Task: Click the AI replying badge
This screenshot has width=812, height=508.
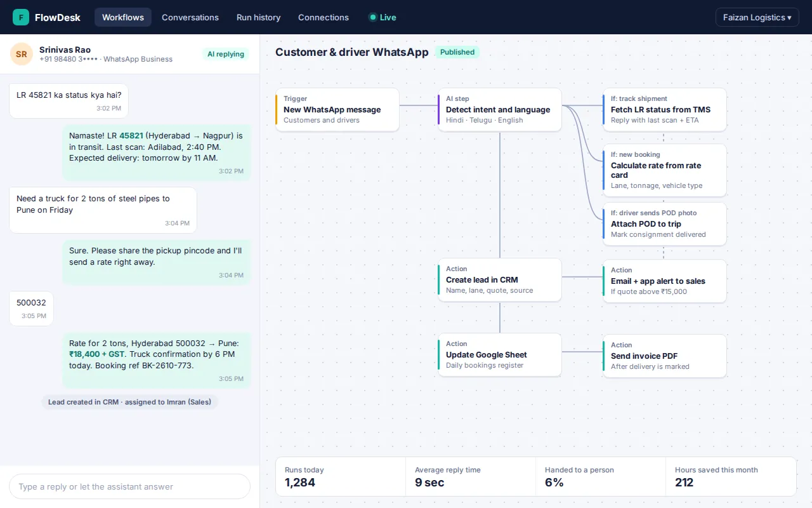Action: [226, 54]
